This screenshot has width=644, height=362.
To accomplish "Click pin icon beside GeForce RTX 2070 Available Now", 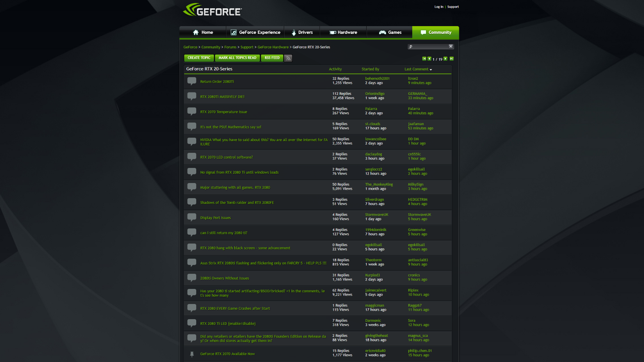I will click(192, 354).
